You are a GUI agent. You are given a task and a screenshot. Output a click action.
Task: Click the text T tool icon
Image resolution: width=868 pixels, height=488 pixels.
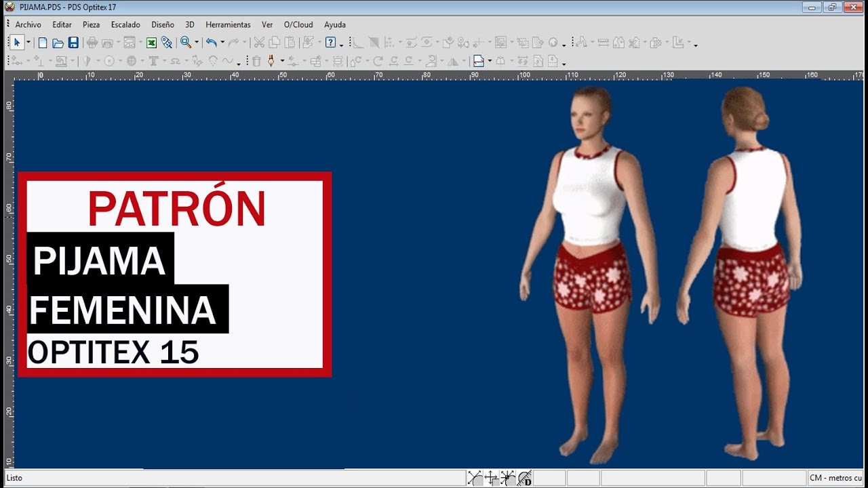tap(154, 61)
